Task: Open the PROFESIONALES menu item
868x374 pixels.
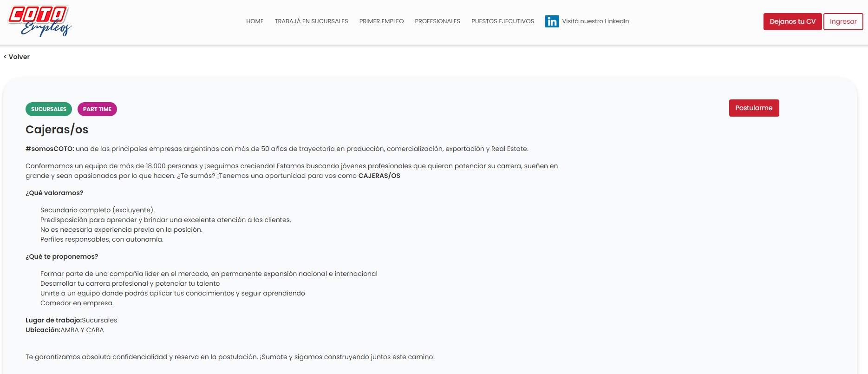Action: click(437, 21)
